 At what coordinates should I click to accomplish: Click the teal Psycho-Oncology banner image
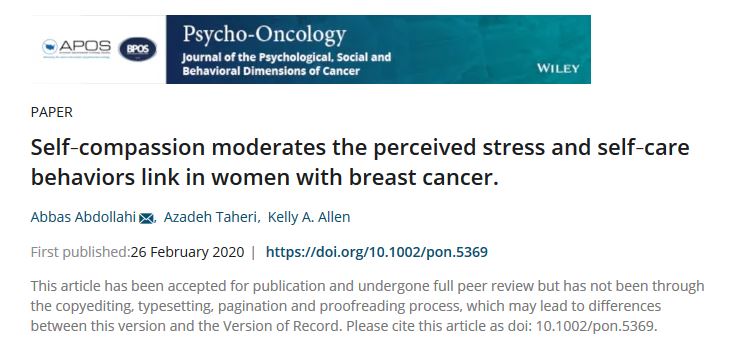[x=378, y=49]
